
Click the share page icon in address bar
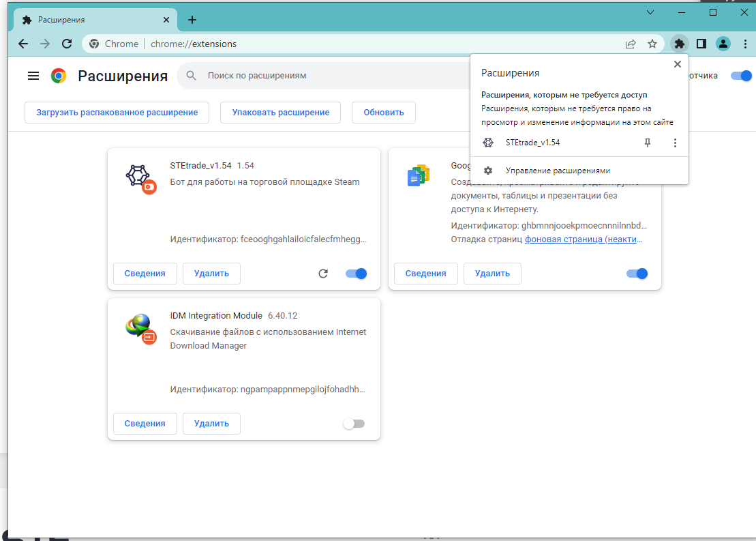(631, 44)
